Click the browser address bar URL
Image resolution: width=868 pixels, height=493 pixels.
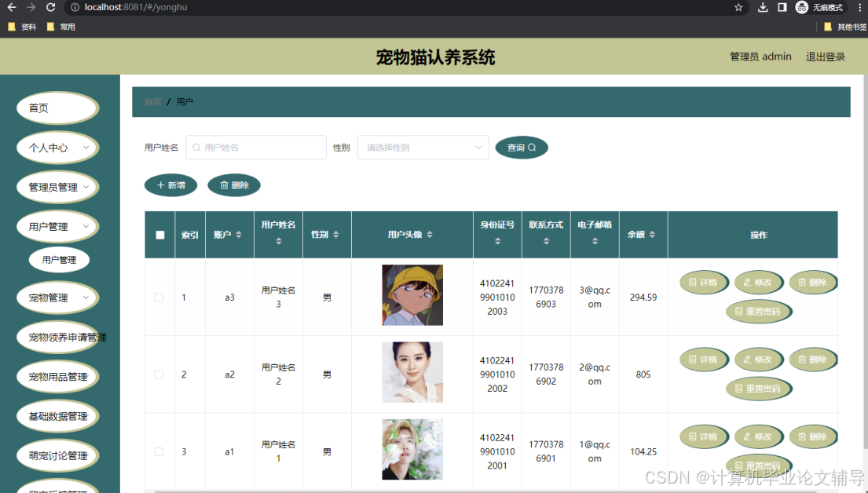136,7
